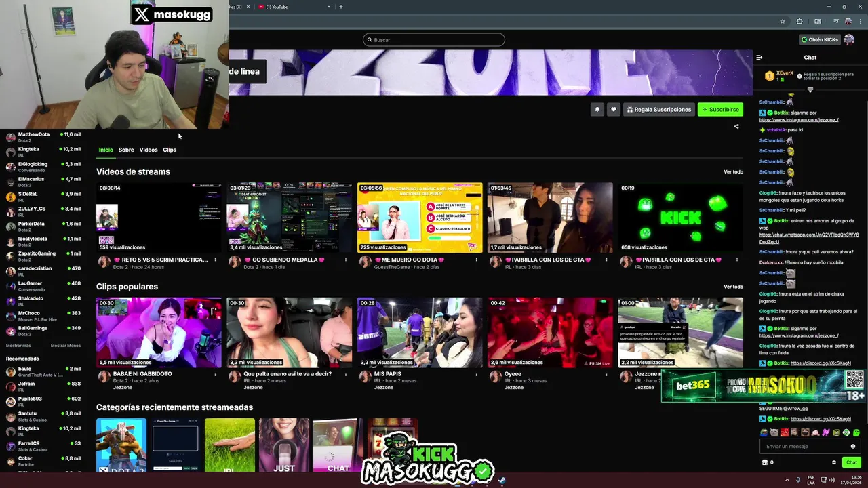Viewport: 868px width, 488px height.
Task: Open the RETO 5 VS 5 SCRIM video thumbnail
Action: [x=159, y=218]
